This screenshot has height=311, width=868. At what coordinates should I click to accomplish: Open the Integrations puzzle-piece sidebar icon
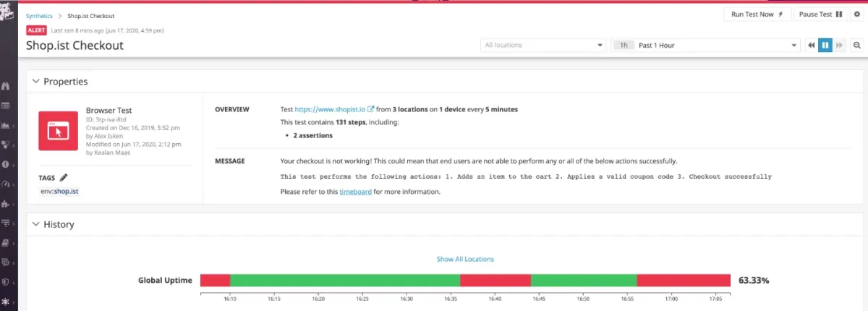click(x=6, y=203)
